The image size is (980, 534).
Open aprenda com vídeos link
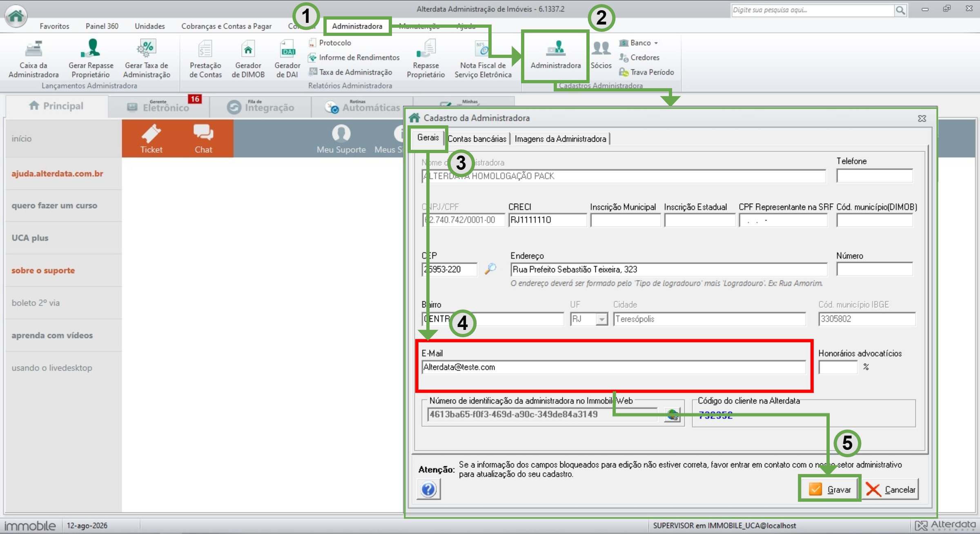tap(52, 335)
